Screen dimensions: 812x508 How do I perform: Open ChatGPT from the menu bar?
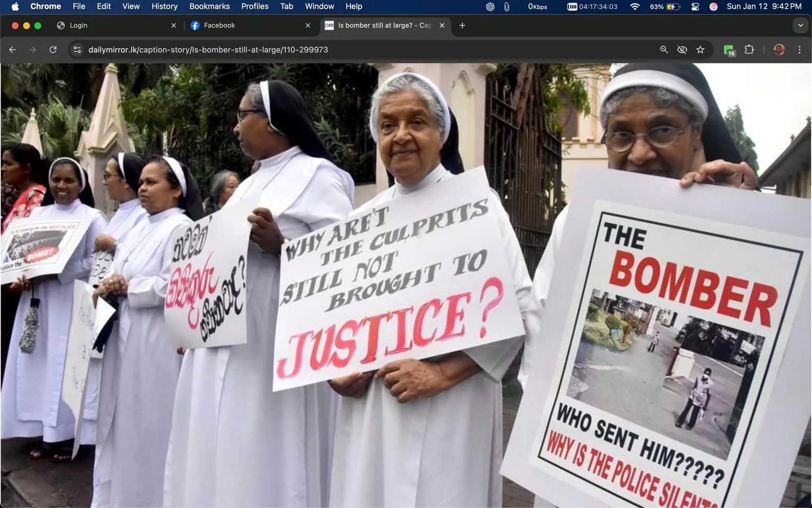pos(490,6)
